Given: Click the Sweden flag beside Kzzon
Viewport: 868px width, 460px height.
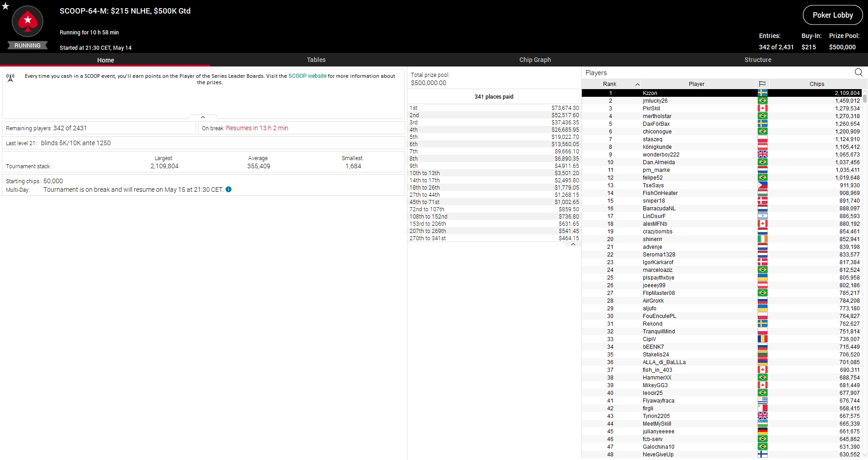Looking at the screenshot, I should 763,93.
